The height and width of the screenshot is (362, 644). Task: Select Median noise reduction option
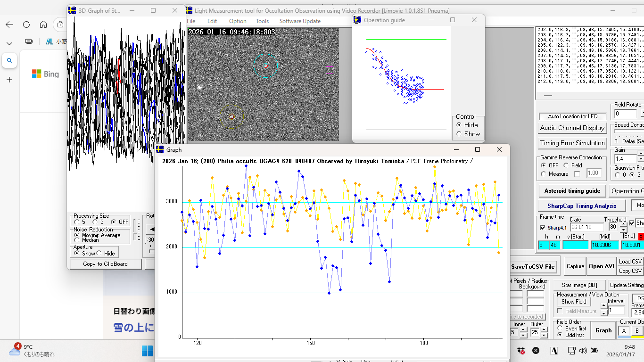click(x=77, y=240)
